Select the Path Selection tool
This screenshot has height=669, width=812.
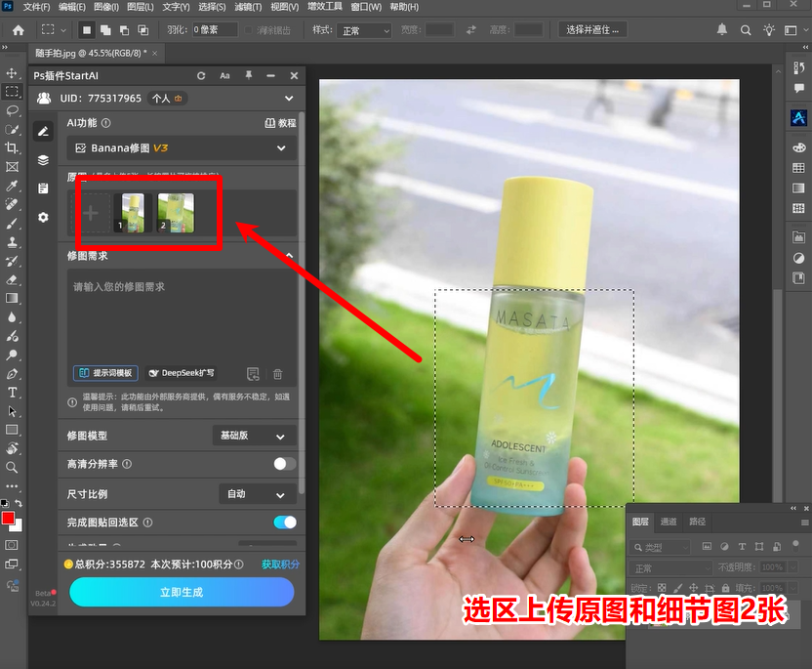[12, 411]
